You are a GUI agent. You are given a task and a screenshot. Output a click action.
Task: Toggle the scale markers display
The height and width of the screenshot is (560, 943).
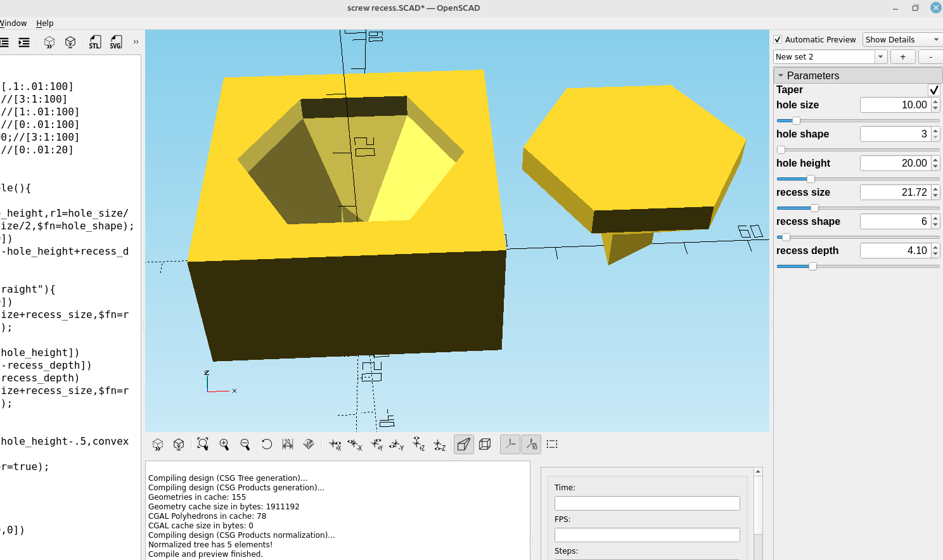[x=531, y=444]
